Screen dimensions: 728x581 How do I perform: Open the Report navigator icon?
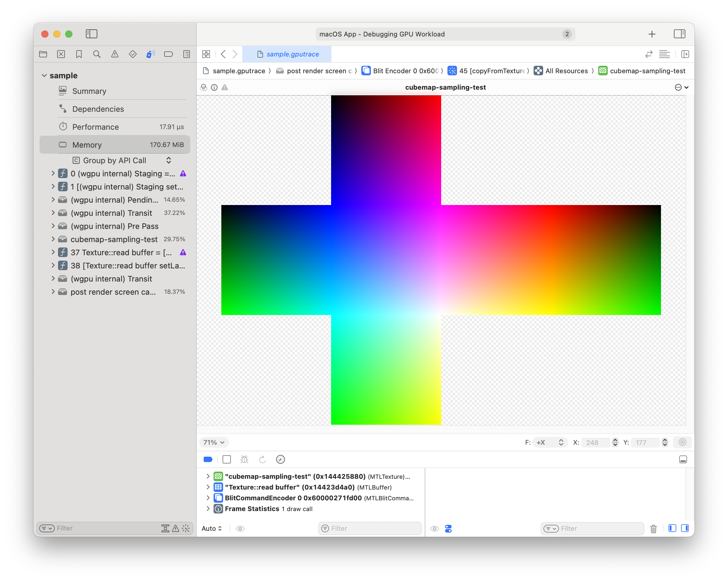tap(186, 54)
